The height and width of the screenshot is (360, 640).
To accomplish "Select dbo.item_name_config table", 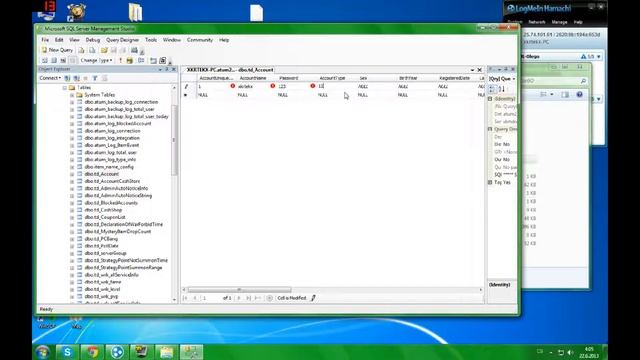I will coord(109,167).
